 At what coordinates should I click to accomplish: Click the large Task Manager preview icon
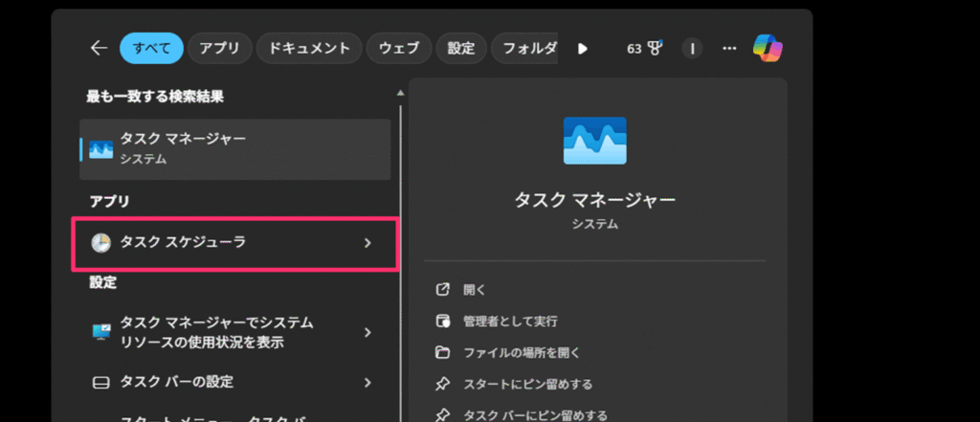pos(594,141)
